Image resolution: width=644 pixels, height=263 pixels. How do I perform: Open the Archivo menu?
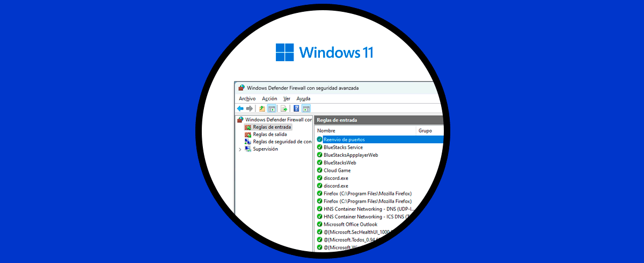(247, 99)
